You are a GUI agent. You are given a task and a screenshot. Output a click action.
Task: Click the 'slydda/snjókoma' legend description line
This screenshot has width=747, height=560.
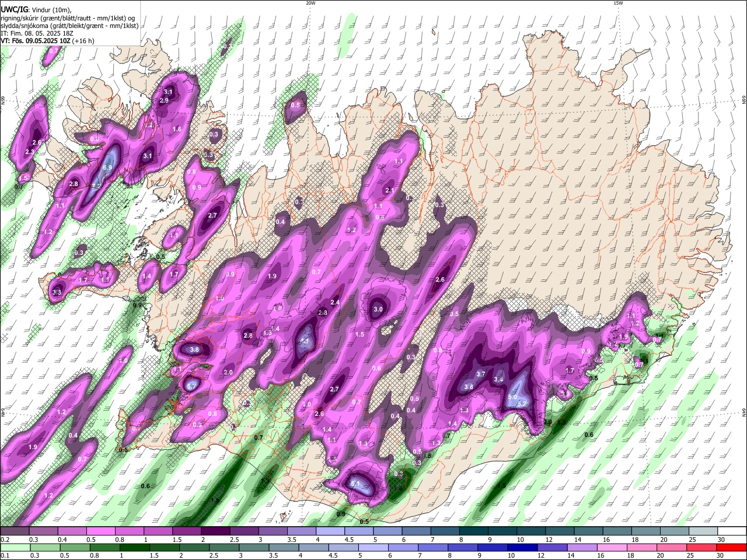pos(69,25)
